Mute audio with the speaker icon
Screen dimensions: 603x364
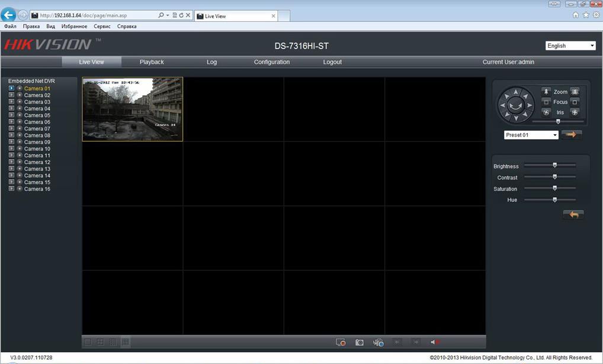pyautogui.click(x=435, y=342)
